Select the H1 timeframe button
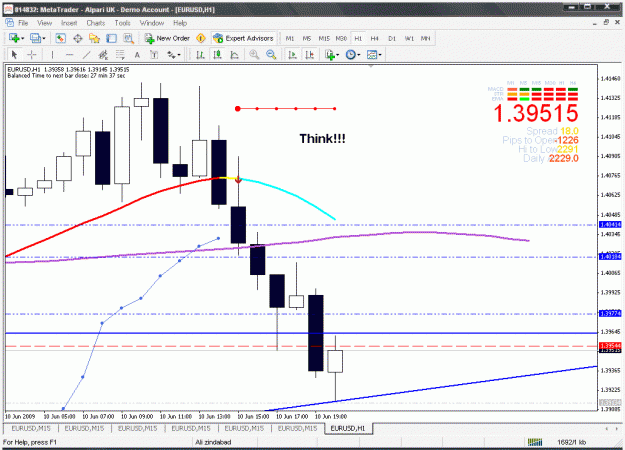Image resolution: width=625 pixels, height=450 pixels. pyautogui.click(x=358, y=38)
